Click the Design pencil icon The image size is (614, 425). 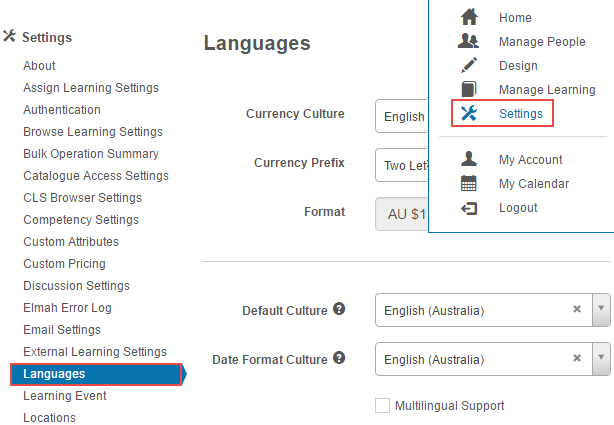pyautogui.click(x=468, y=66)
